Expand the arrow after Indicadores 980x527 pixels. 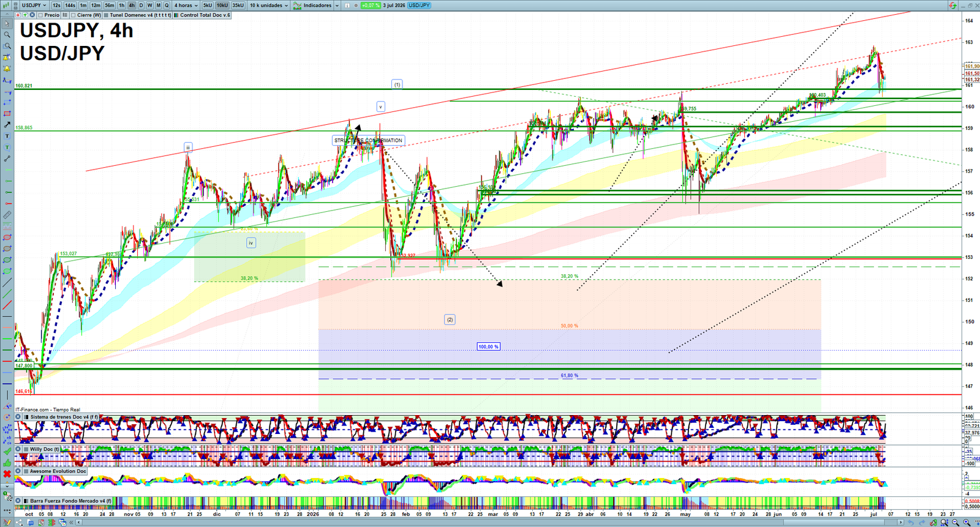point(337,6)
